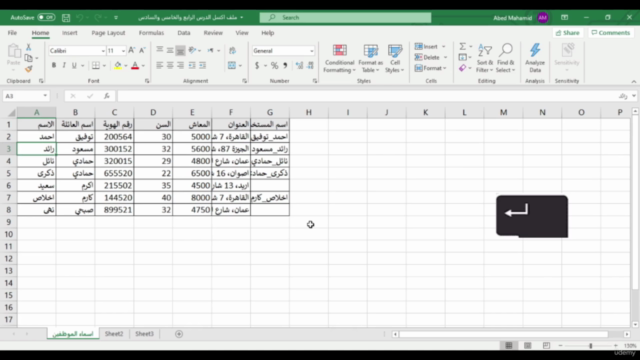Toggle Bold formatting
The height and width of the screenshot is (360, 640).
[x=53, y=65]
